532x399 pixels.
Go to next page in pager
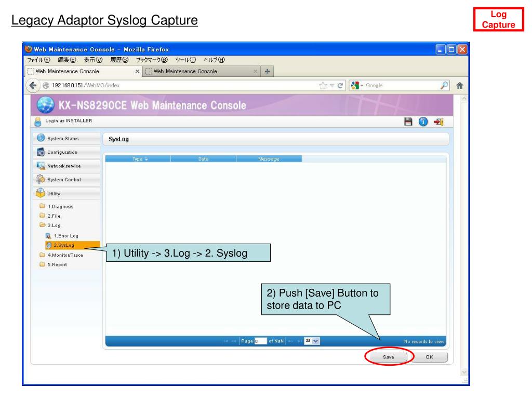tap(291, 341)
